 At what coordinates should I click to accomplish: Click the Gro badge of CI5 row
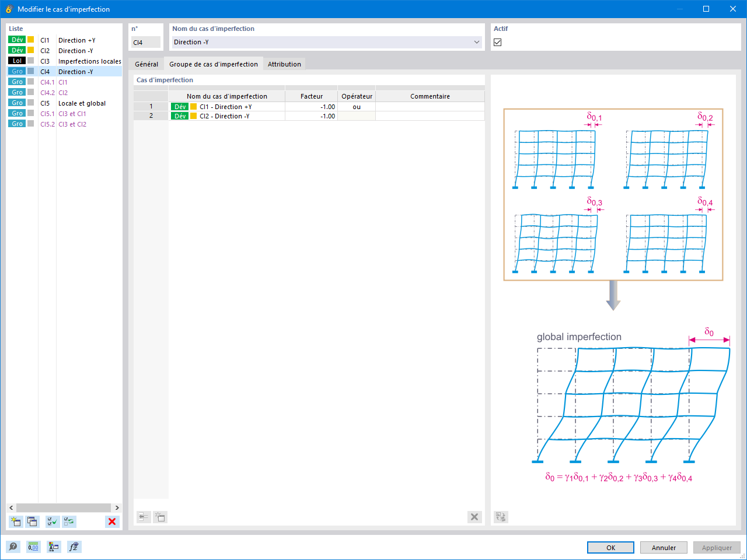(17, 103)
